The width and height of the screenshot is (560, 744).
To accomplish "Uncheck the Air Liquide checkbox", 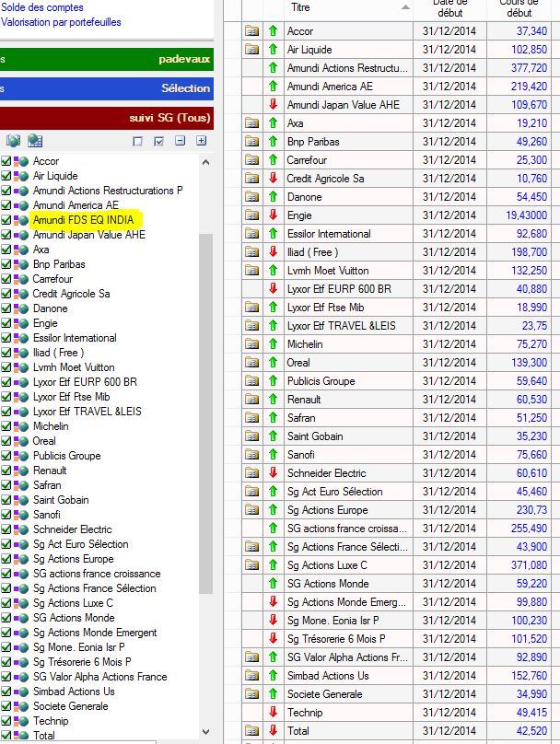I will point(6,176).
